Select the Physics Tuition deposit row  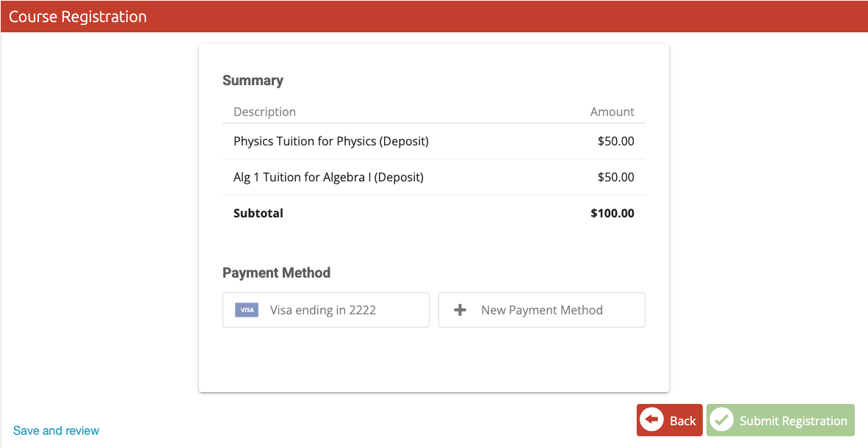[433, 141]
